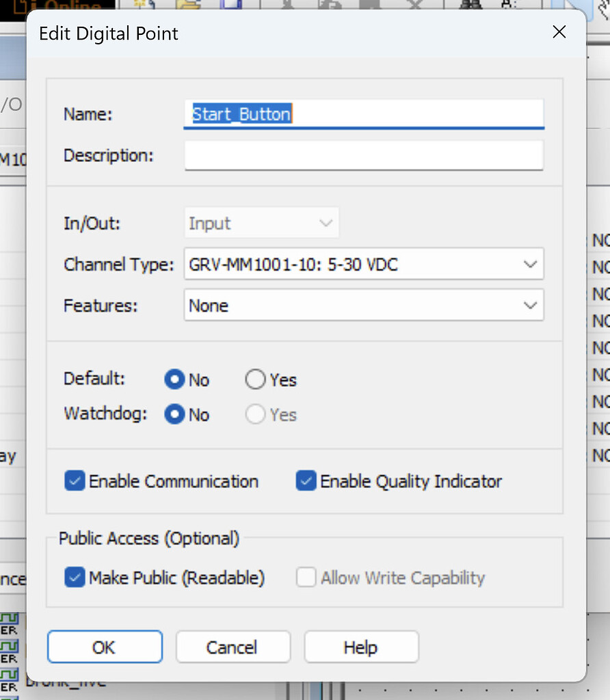
Task: Click the Description input field
Action: pyautogui.click(x=363, y=156)
